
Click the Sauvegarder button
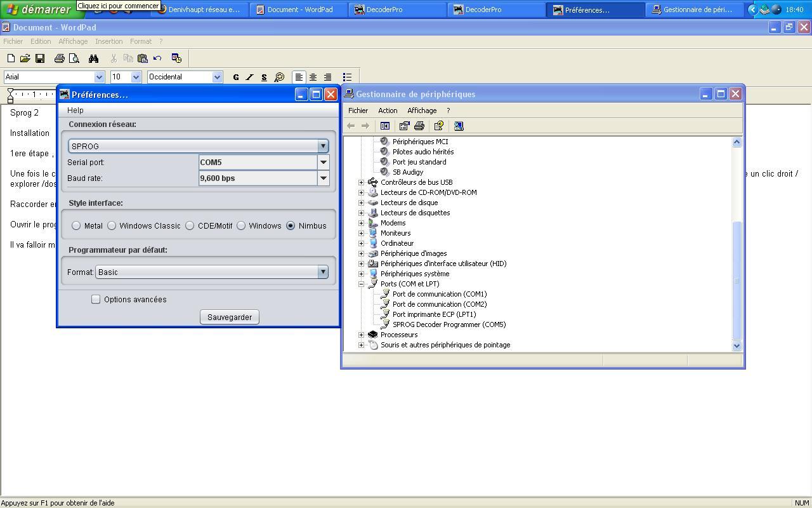[x=230, y=317]
